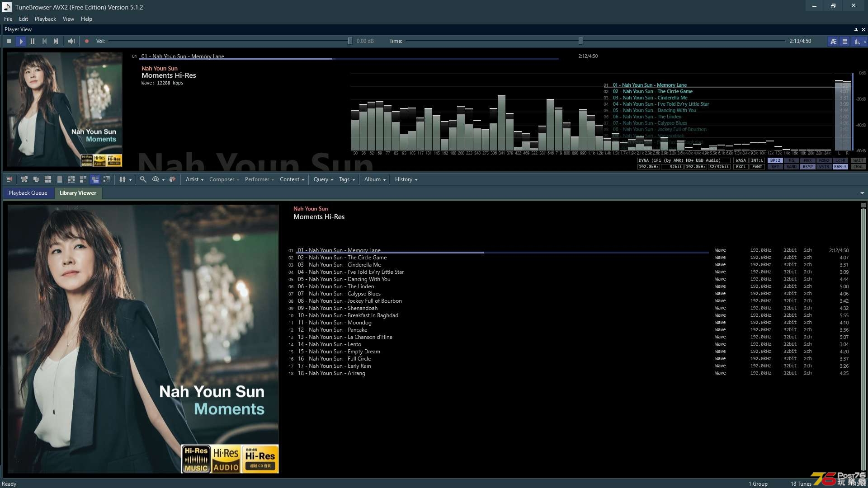Expand the Artist dropdown filter
The width and height of the screenshot is (868, 488).
click(x=193, y=179)
